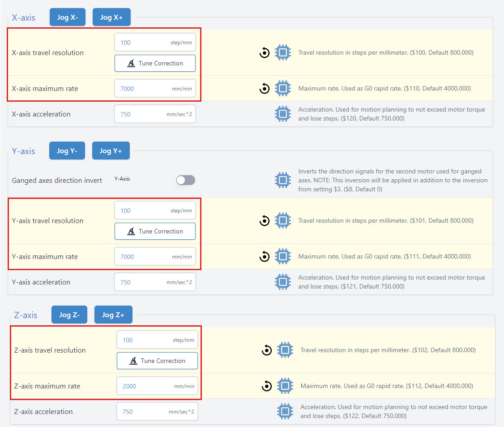Click chip icon beside X-axis maximum rate
Image resolution: width=504 pixels, height=427 pixels.
[x=282, y=89]
